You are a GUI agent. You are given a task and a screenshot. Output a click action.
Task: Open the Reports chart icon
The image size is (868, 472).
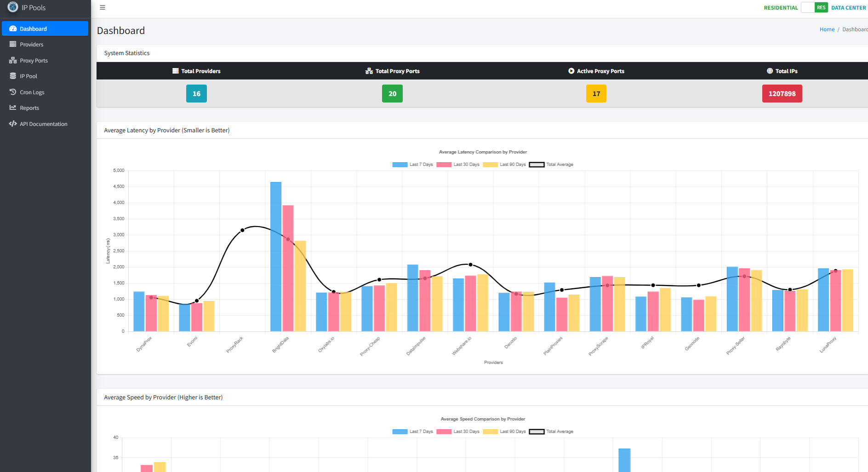(x=13, y=108)
